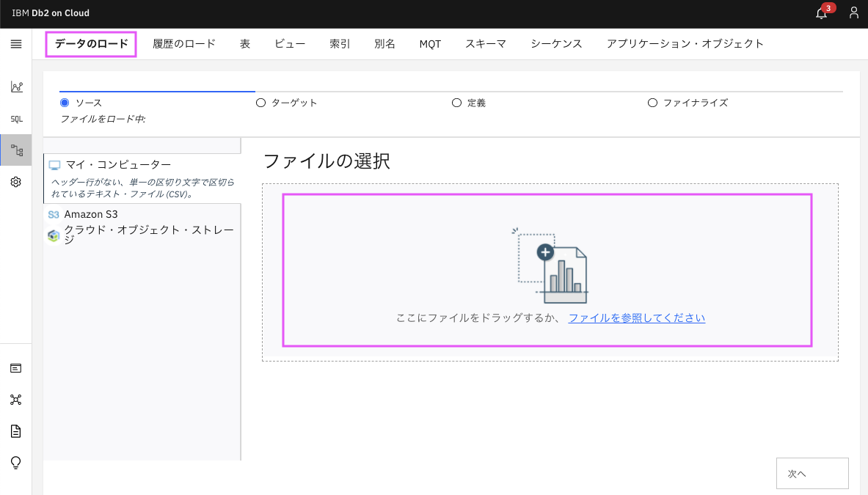Open the ビュー tab
The image size is (868, 495).
pos(290,44)
